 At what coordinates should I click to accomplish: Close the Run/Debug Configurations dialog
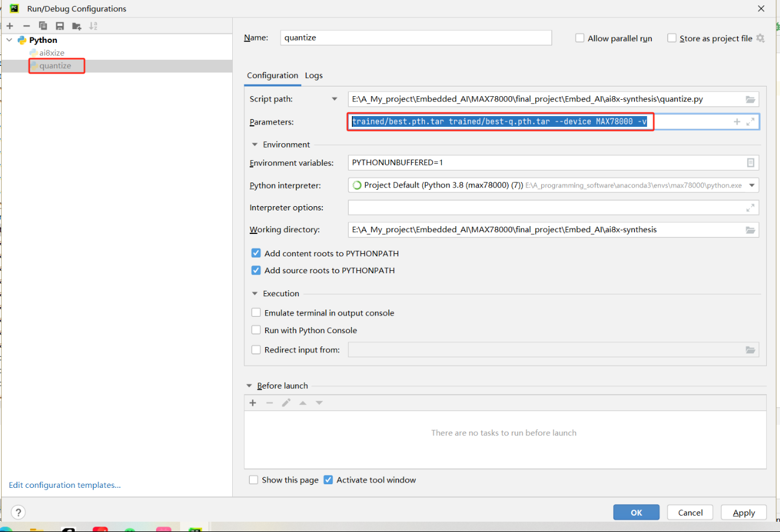click(x=761, y=8)
